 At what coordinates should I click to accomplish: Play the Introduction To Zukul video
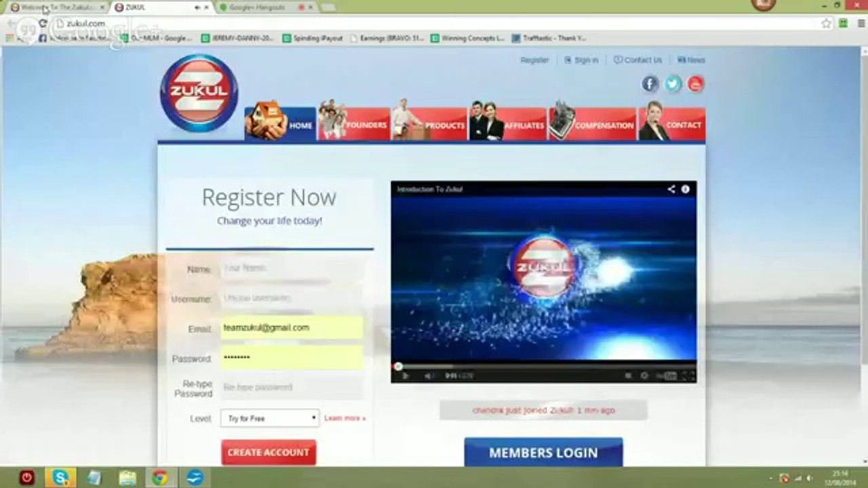[x=406, y=375]
